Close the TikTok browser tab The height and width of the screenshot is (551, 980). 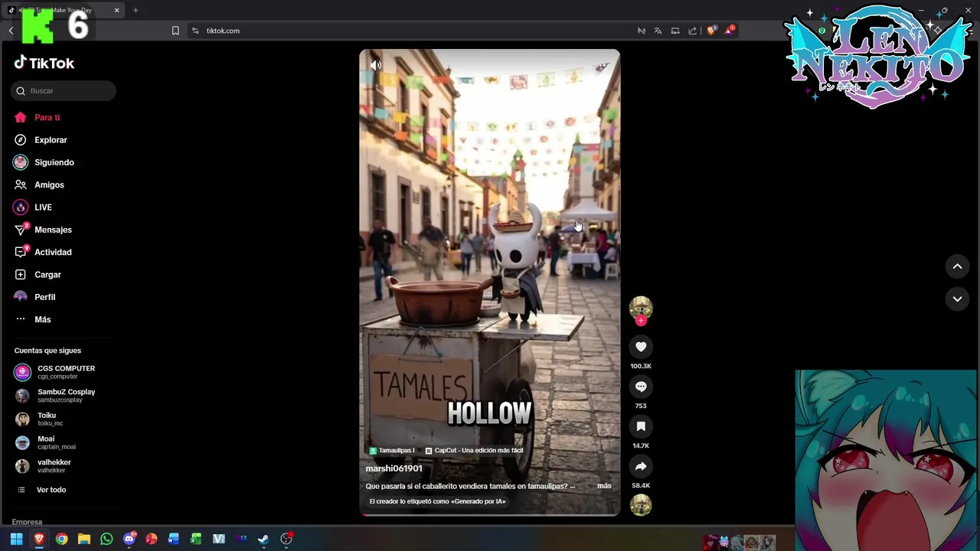click(116, 10)
